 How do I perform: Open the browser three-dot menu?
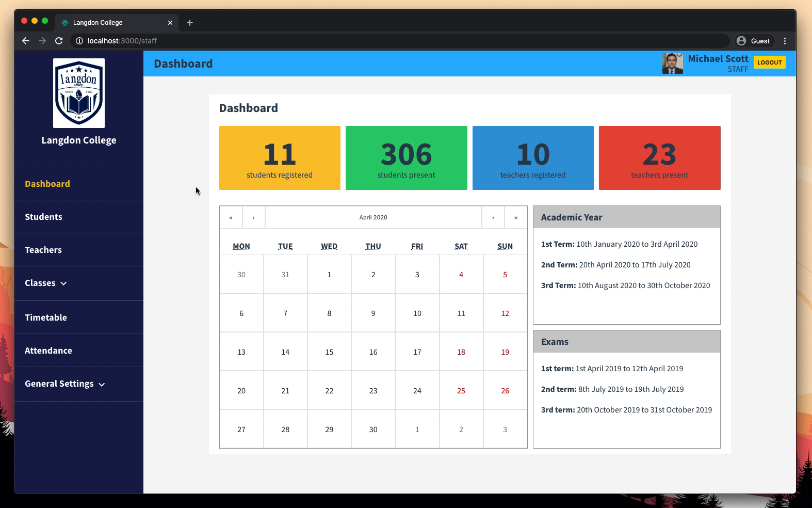point(785,41)
